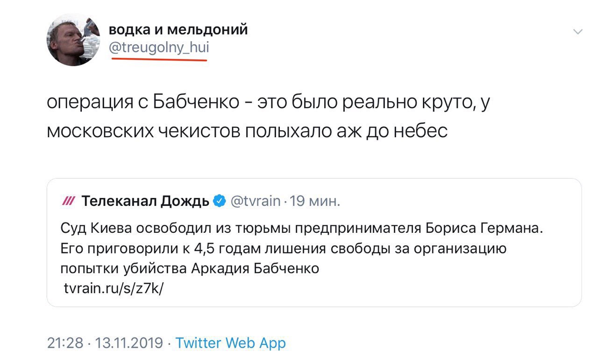Screen dimensions: 598x364
Task: Click the blue verified badge icon
Action: click(x=219, y=202)
